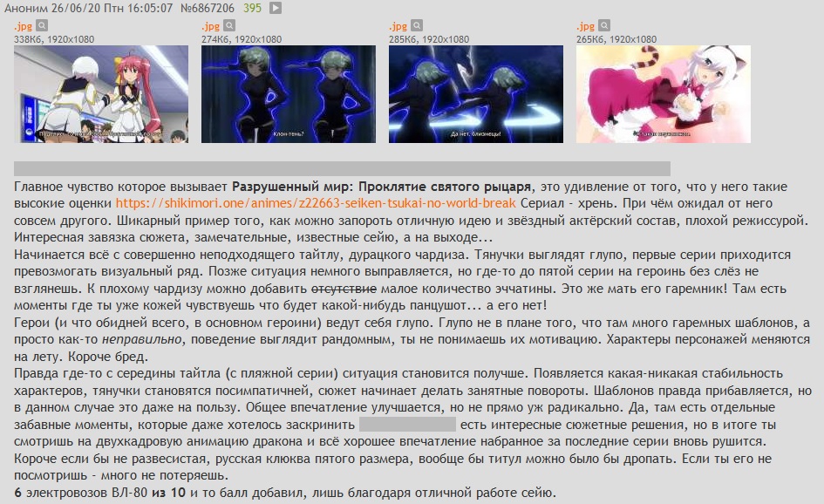Click file info '285Кб, 1920x1080'
824x504 pixels.
point(429,39)
